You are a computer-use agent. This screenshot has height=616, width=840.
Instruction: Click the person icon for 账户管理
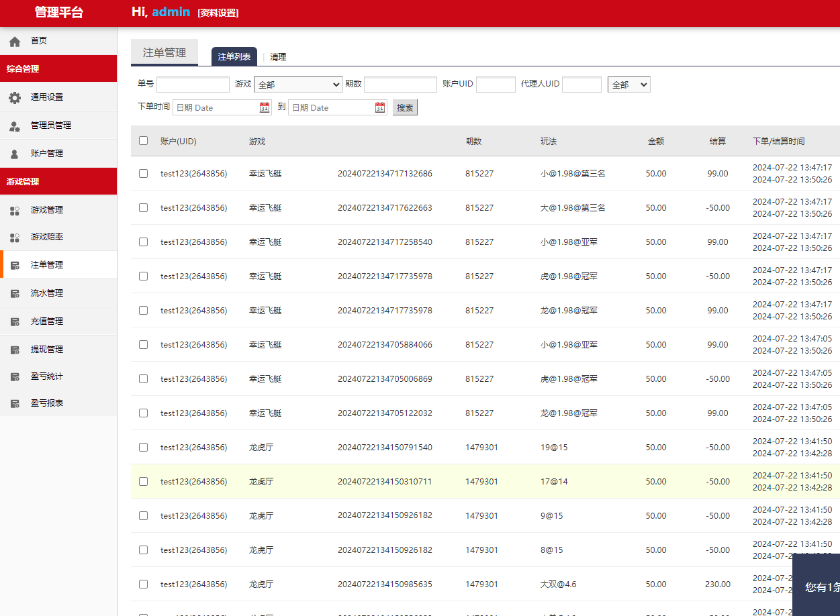point(15,154)
